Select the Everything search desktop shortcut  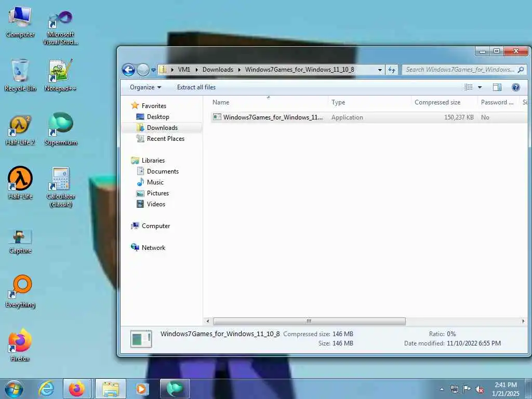[x=20, y=291]
